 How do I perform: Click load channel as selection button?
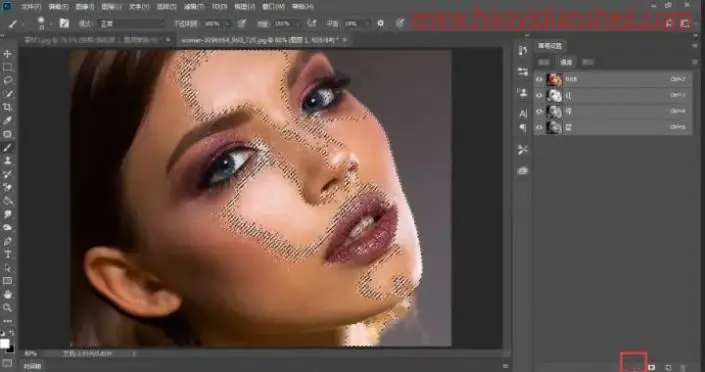click(x=634, y=367)
